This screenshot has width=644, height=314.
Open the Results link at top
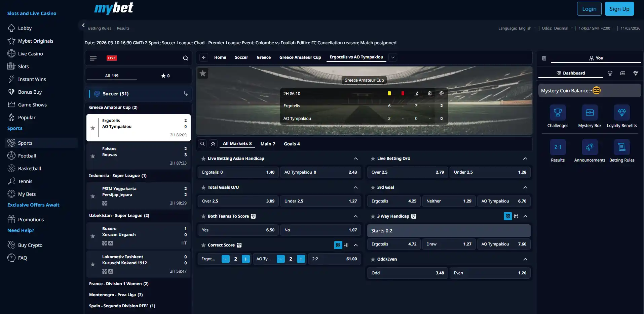[123, 28]
